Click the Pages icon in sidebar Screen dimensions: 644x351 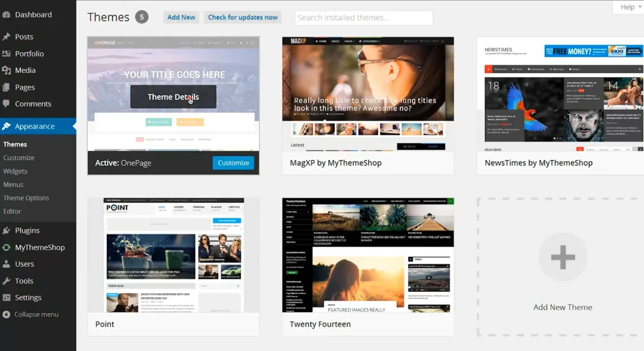tap(6, 87)
